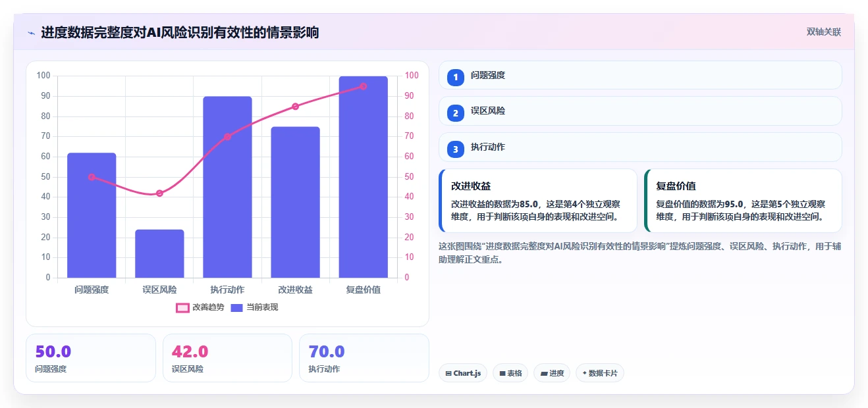This screenshot has height=408, width=868.
Task: Click the summary paragraph starting 这张图围绕
Action: click(x=640, y=253)
